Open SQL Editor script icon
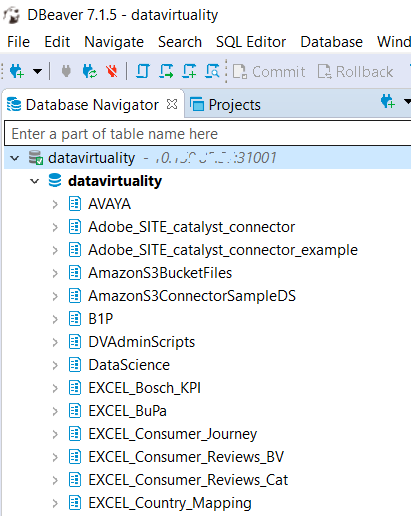 (x=143, y=71)
